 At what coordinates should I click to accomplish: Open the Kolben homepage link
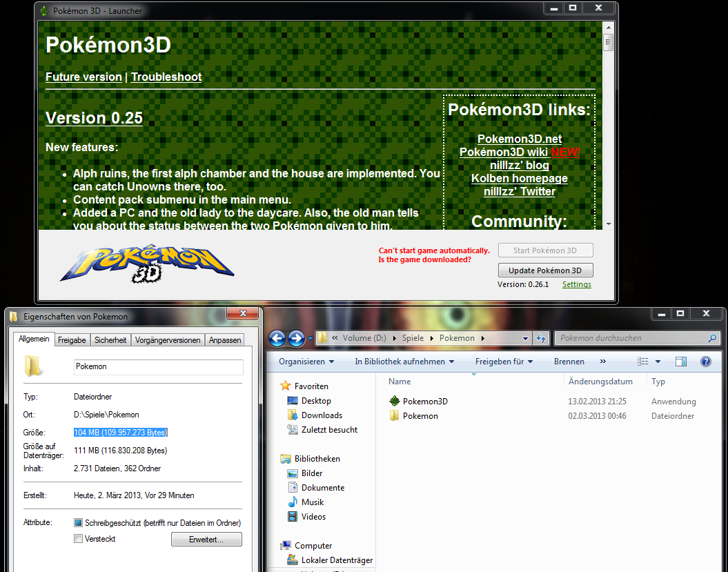[520, 178]
